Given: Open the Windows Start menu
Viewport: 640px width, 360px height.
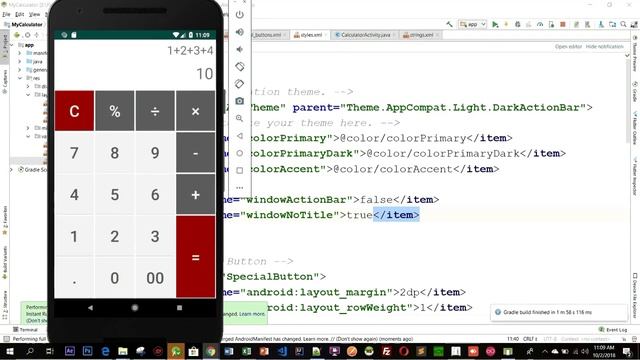Looking at the screenshot, I should [x=9, y=351].
